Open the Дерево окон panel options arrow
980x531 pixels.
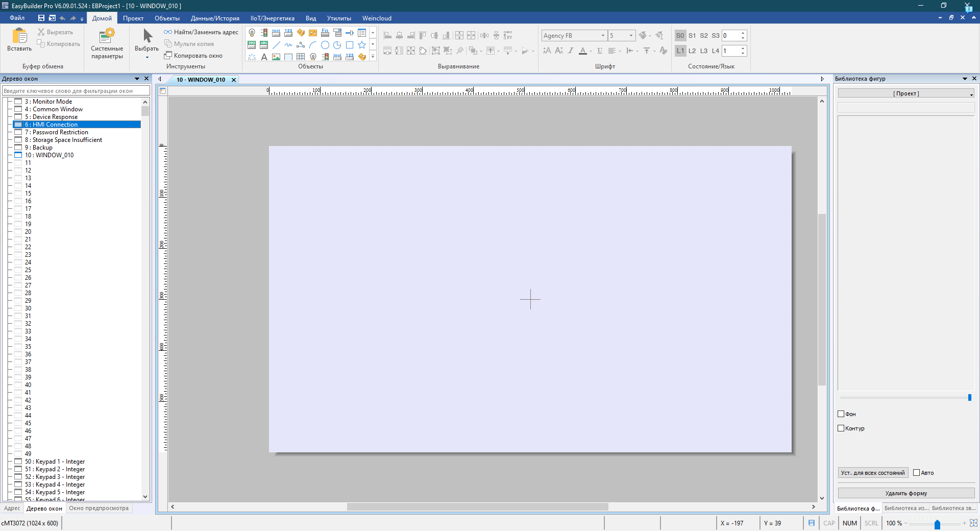(x=137, y=79)
